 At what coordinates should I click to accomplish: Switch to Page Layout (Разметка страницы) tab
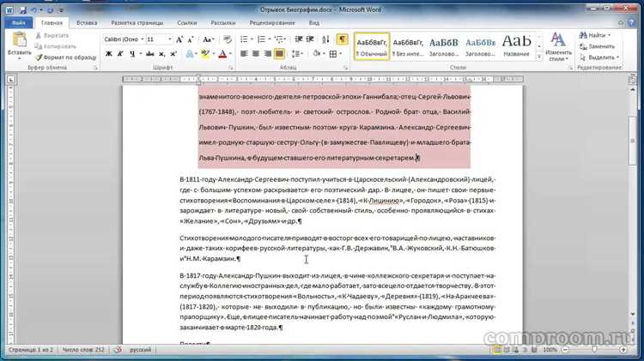[137, 23]
